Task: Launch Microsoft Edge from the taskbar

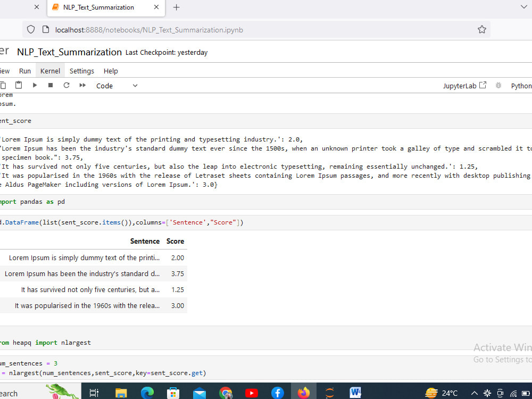Action: pos(147,393)
